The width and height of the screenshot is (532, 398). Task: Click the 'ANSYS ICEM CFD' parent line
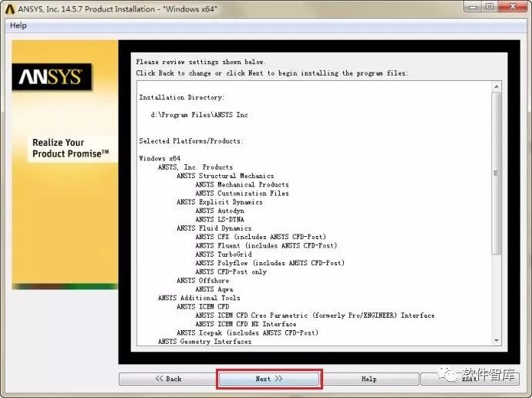203,307
